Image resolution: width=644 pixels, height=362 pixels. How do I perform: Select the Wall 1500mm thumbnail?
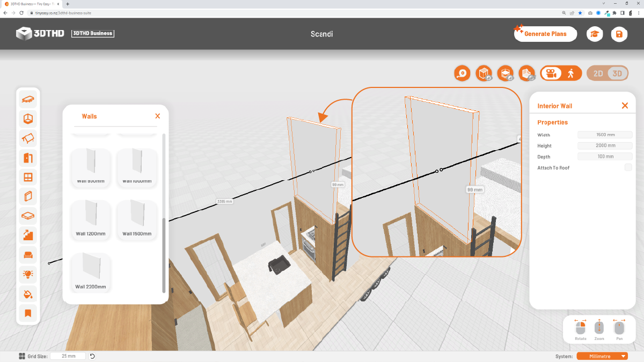(x=137, y=219)
